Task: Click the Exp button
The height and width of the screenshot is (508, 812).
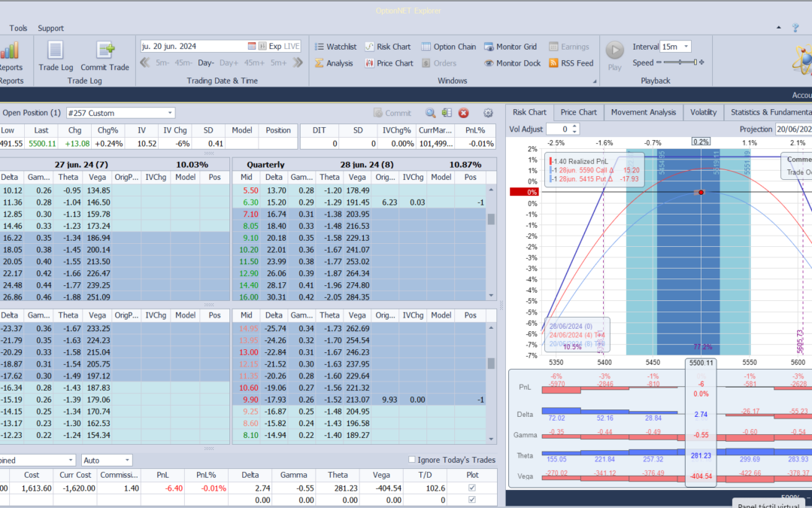Action: pyautogui.click(x=275, y=46)
